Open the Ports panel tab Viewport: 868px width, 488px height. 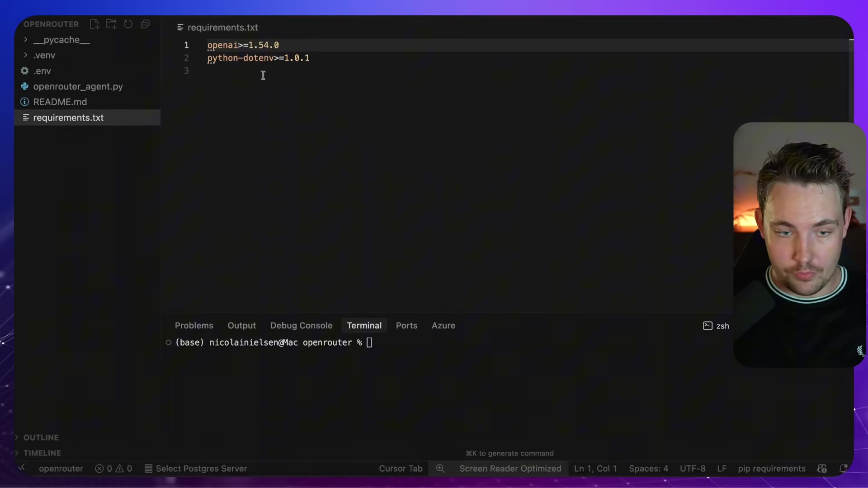(406, 326)
